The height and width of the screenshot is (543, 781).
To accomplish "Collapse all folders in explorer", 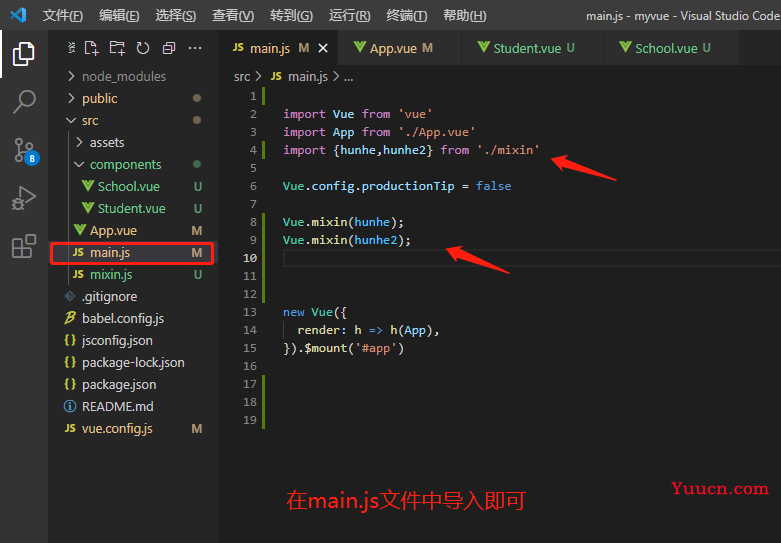I will pos(169,48).
